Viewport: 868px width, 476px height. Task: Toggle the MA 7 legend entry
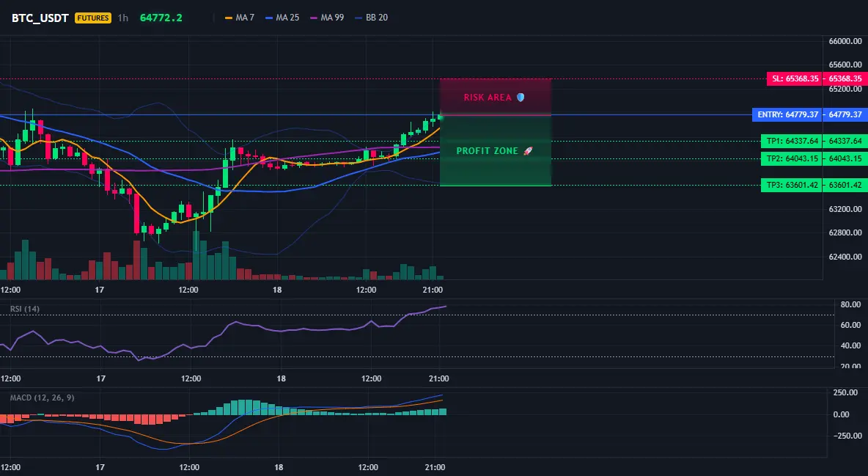[240, 18]
